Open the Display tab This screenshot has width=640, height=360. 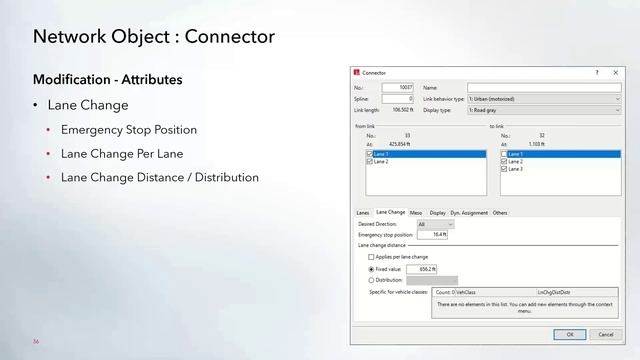pos(438,213)
